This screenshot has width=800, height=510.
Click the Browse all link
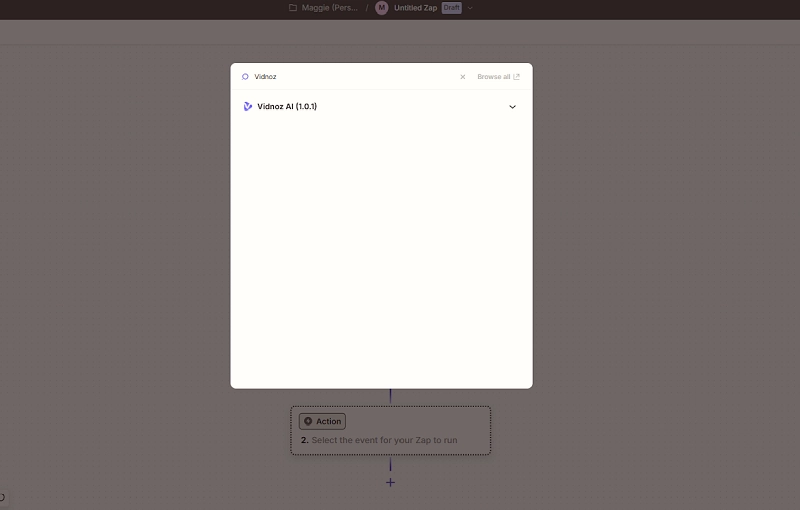click(493, 76)
